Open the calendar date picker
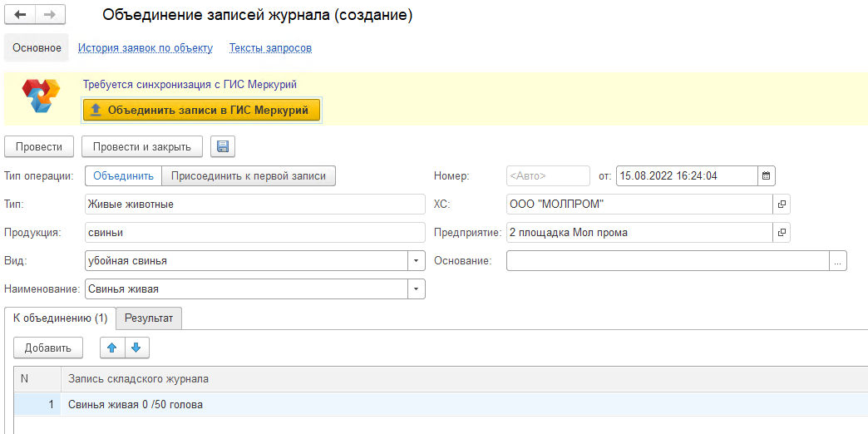The width and height of the screenshot is (868, 434). coord(767,175)
